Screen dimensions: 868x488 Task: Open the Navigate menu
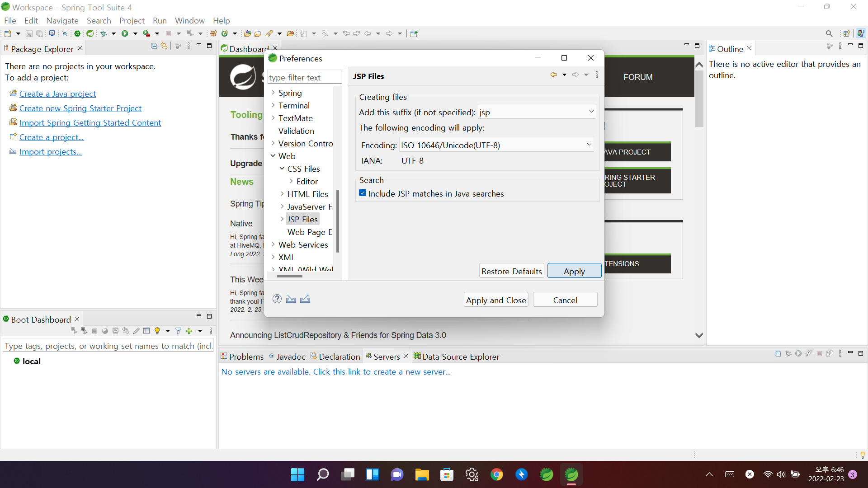tap(62, 20)
